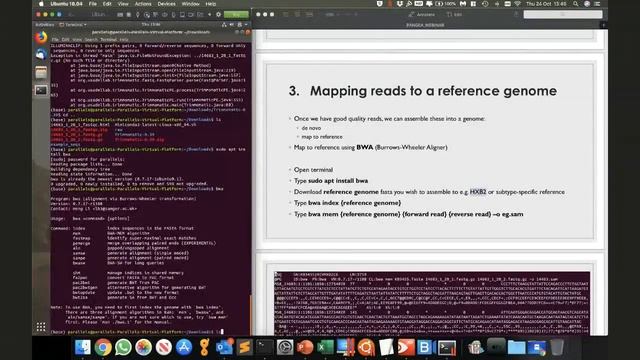
Task: Click the Wi-Fi icon in the menu bar
Action: tap(518, 4)
